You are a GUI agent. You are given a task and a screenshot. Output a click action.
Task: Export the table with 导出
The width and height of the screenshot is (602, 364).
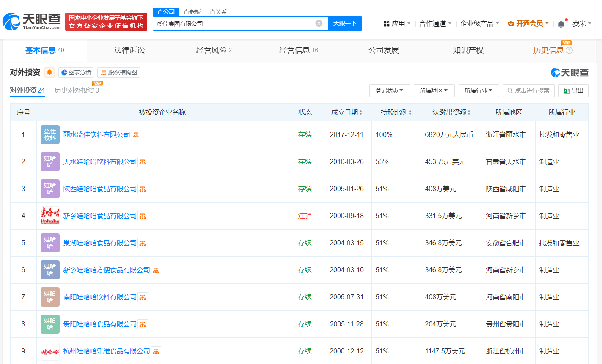[573, 90]
